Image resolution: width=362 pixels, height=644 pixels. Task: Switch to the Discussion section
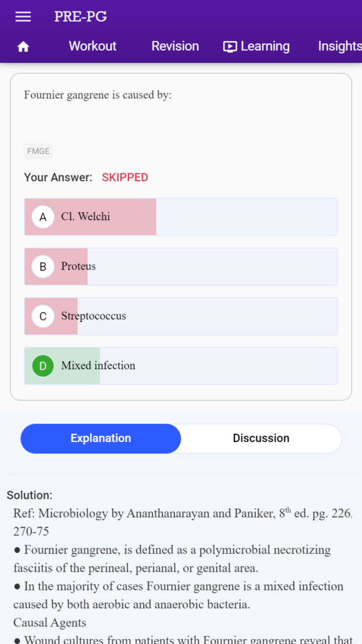261,438
